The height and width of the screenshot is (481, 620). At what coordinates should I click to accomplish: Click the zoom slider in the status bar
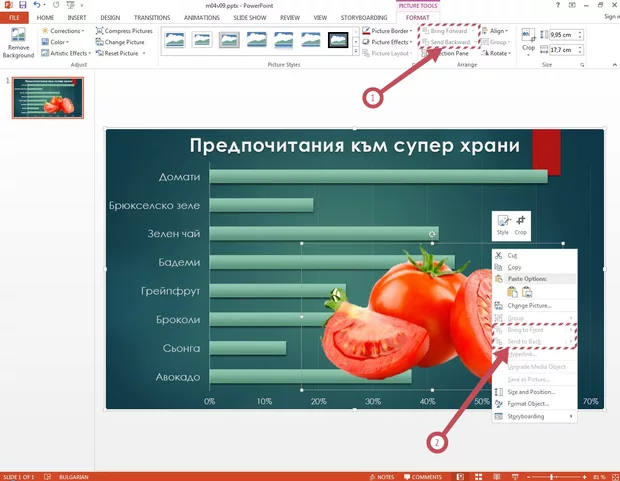tap(556, 477)
